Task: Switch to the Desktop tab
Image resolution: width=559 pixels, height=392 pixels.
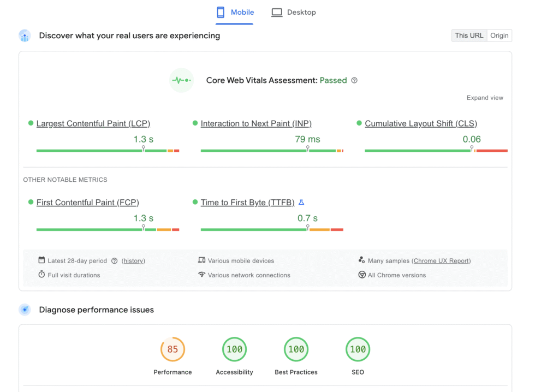Action: (293, 13)
